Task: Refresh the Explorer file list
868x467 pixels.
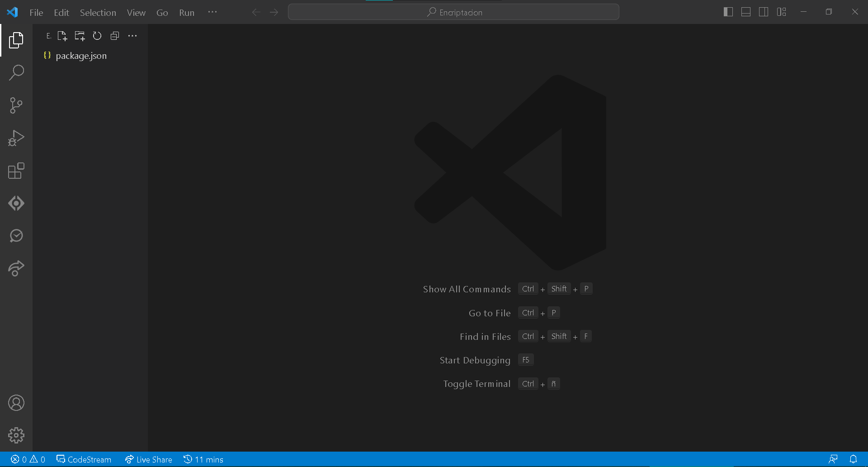Action: [97, 36]
